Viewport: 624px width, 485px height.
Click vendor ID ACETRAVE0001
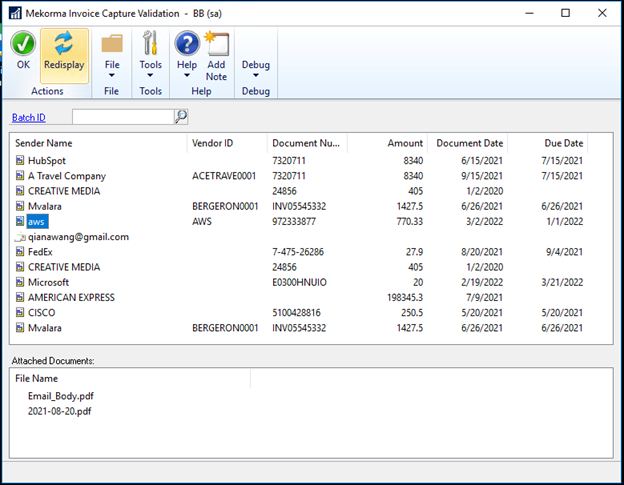[x=224, y=176]
